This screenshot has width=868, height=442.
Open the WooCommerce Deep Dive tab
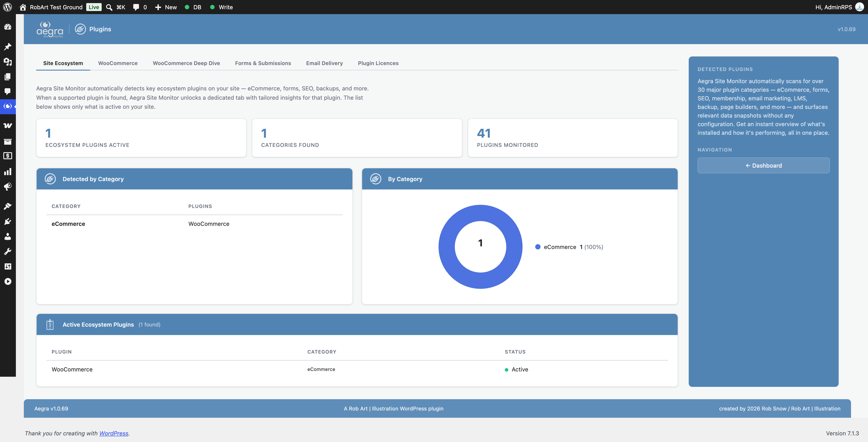point(186,63)
